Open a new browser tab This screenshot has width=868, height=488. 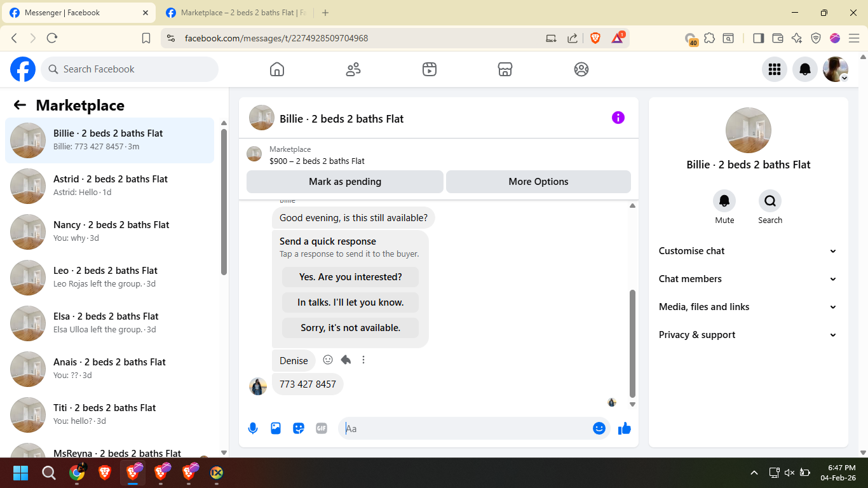click(x=325, y=13)
